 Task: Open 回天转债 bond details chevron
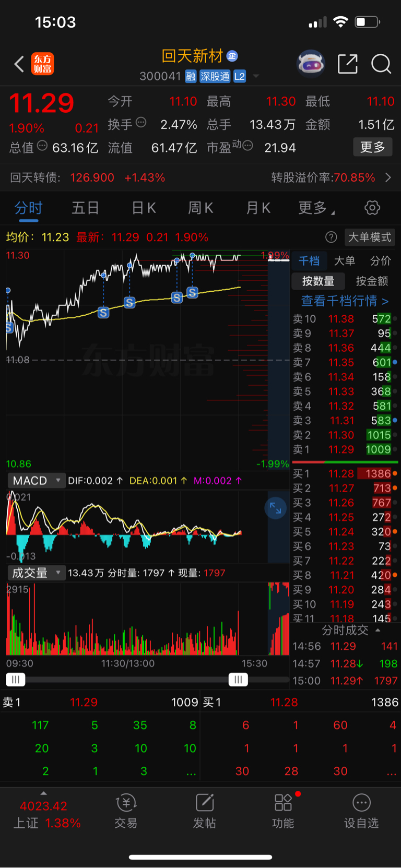(x=388, y=177)
